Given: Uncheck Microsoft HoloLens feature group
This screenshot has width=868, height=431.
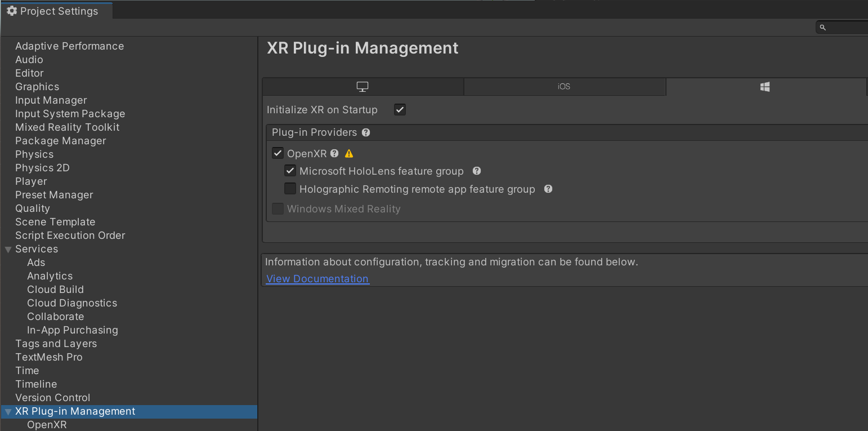Looking at the screenshot, I should point(290,171).
